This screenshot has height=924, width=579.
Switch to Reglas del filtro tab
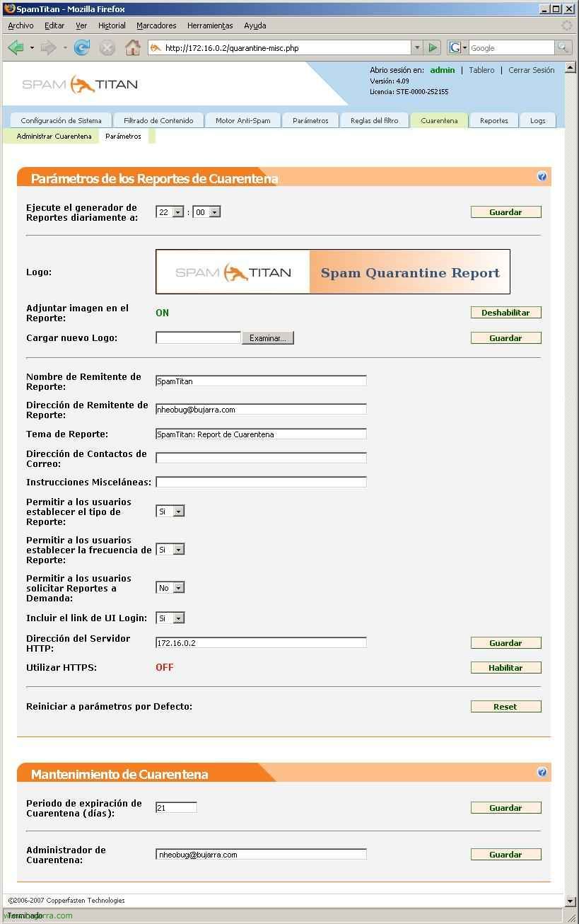coord(374,120)
